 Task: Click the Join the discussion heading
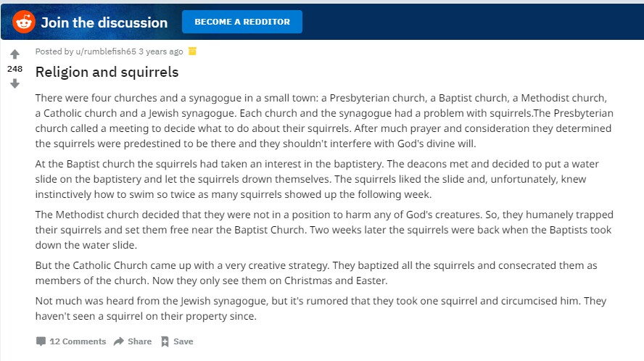pyautogui.click(x=104, y=22)
